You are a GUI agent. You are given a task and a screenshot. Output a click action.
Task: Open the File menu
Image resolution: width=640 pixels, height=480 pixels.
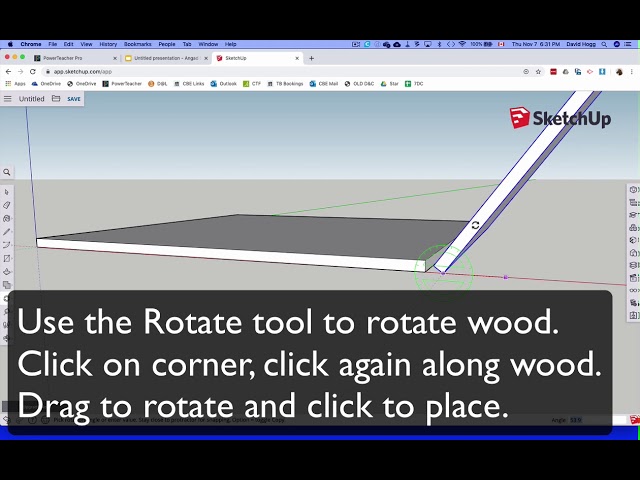tap(53, 44)
